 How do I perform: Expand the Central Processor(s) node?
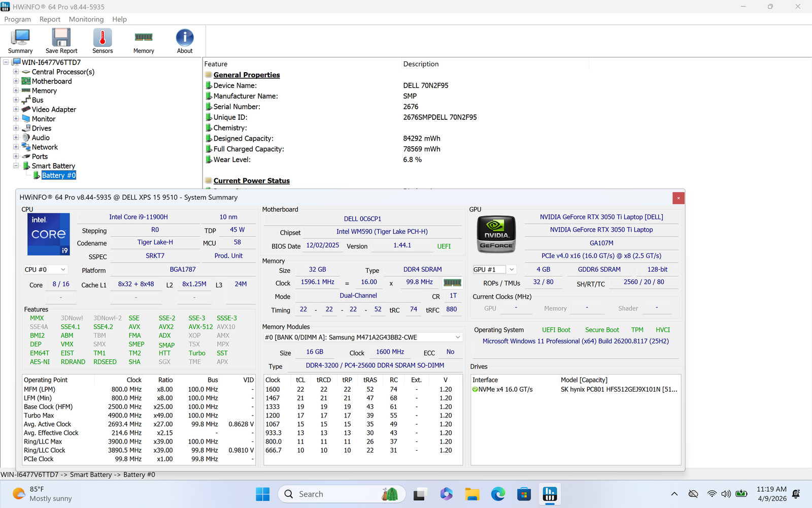click(x=16, y=72)
